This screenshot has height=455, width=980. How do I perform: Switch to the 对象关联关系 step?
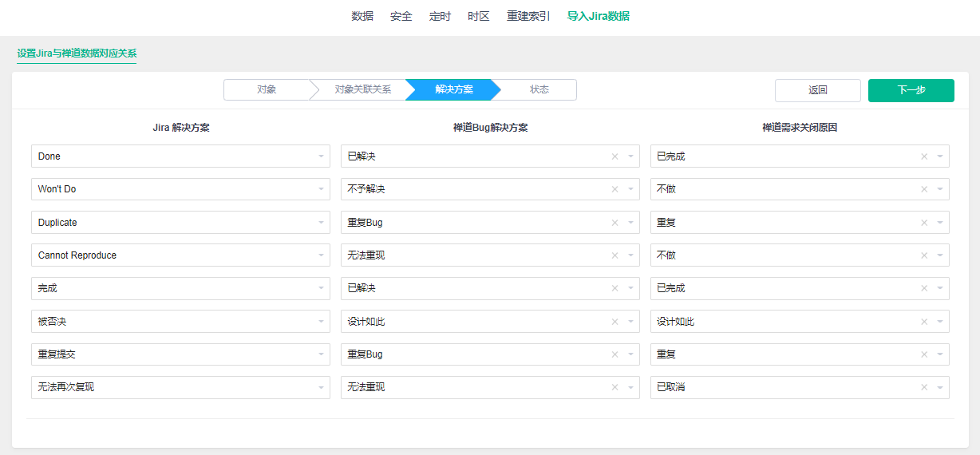click(x=362, y=89)
